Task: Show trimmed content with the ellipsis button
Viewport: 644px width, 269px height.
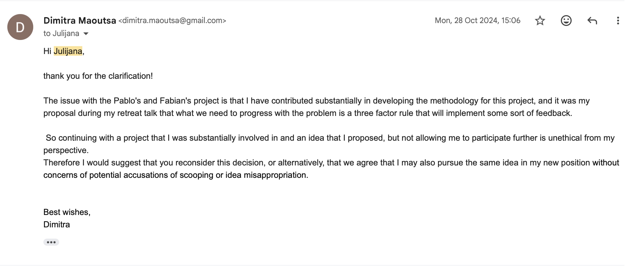Action: tap(51, 242)
